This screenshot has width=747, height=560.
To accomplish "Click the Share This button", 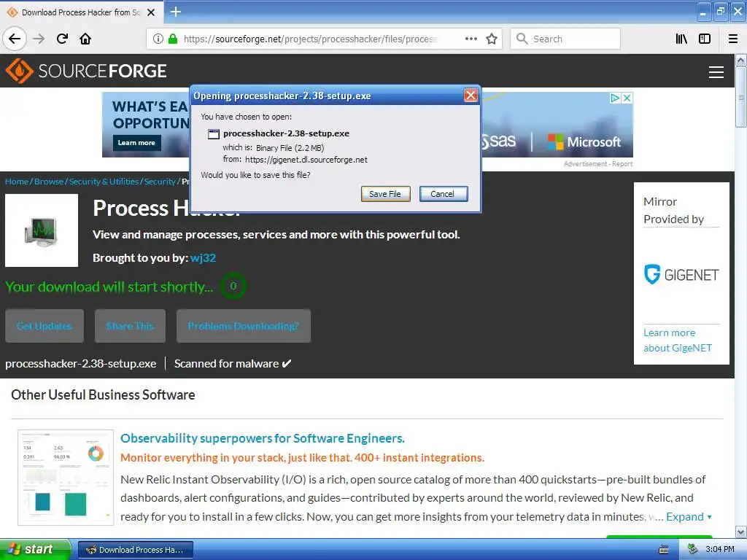I will (130, 326).
